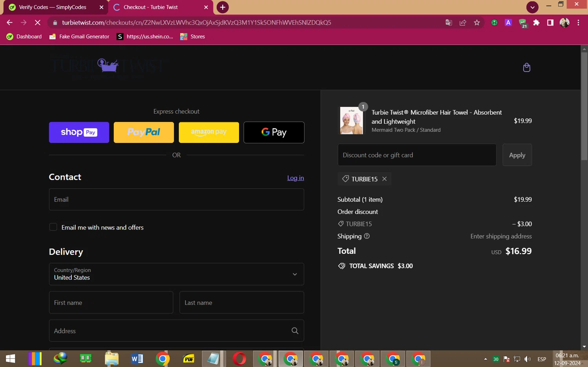Open the shopping bag cart icon

point(526,67)
